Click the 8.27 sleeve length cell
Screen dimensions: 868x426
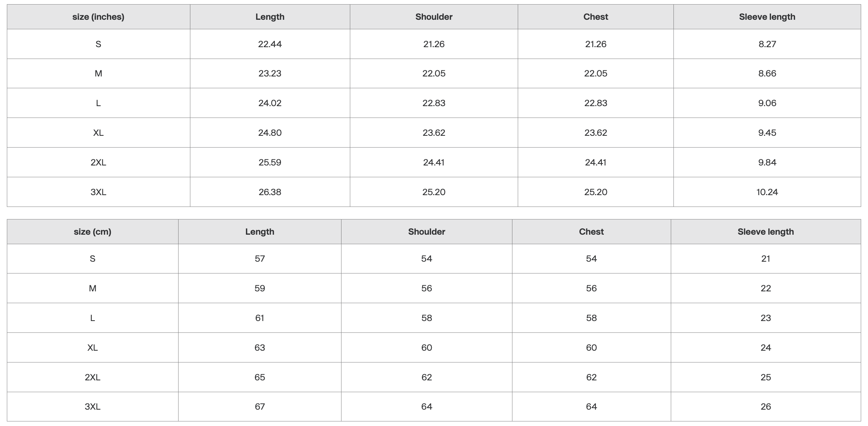coord(767,44)
